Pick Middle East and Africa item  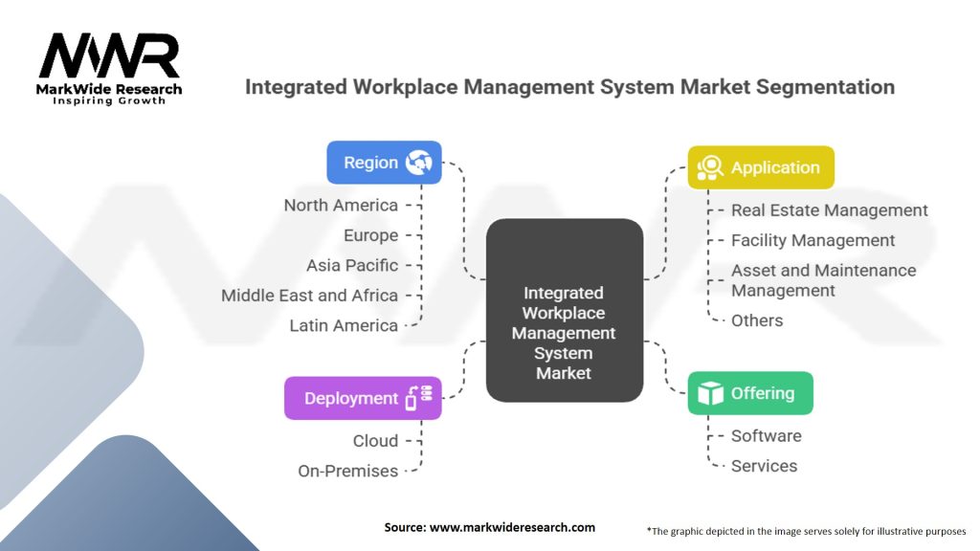309,295
